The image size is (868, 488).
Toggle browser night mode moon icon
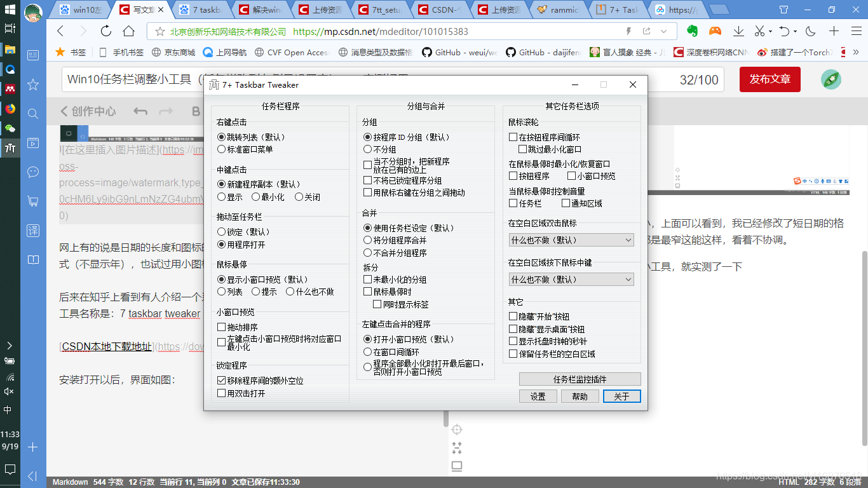click(811, 31)
